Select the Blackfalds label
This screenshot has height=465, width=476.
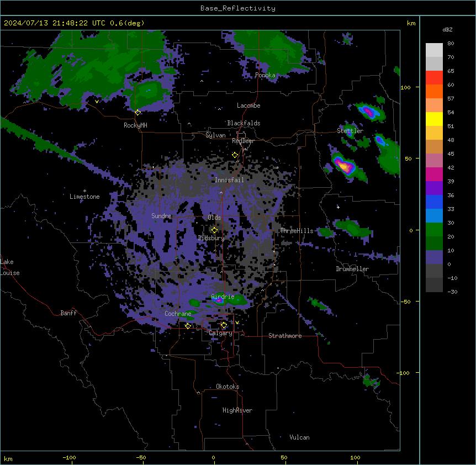244,123
